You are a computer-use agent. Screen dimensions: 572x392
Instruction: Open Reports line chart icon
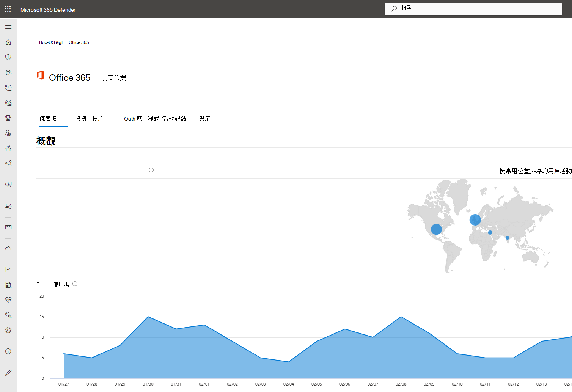(8, 270)
